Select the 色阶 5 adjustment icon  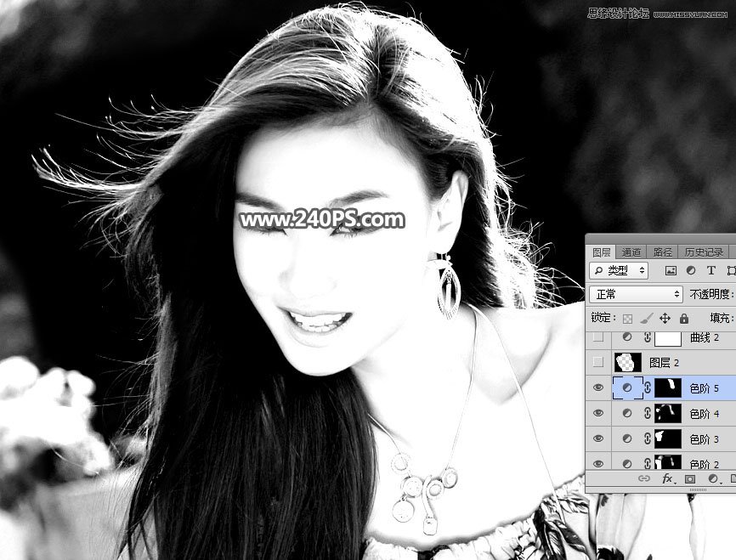tap(627, 387)
